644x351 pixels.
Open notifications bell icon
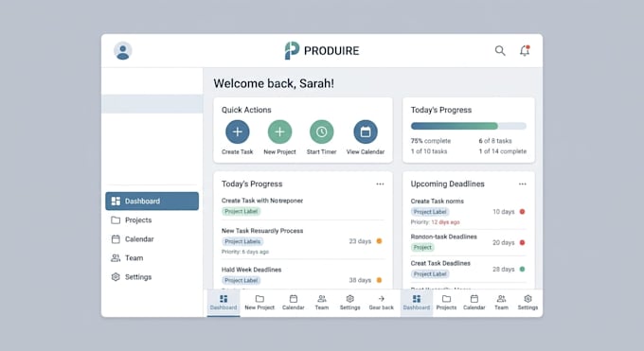pyautogui.click(x=525, y=50)
